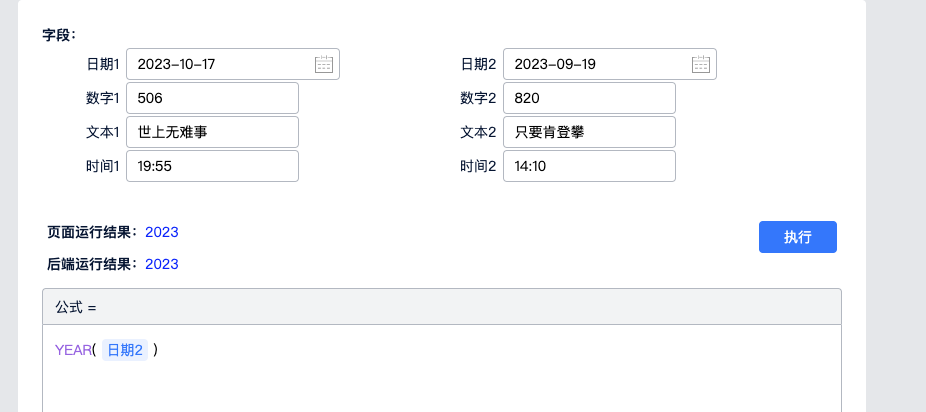Click the closing parenthesis in the formula
This screenshot has width=926, height=412.
click(x=156, y=350)
